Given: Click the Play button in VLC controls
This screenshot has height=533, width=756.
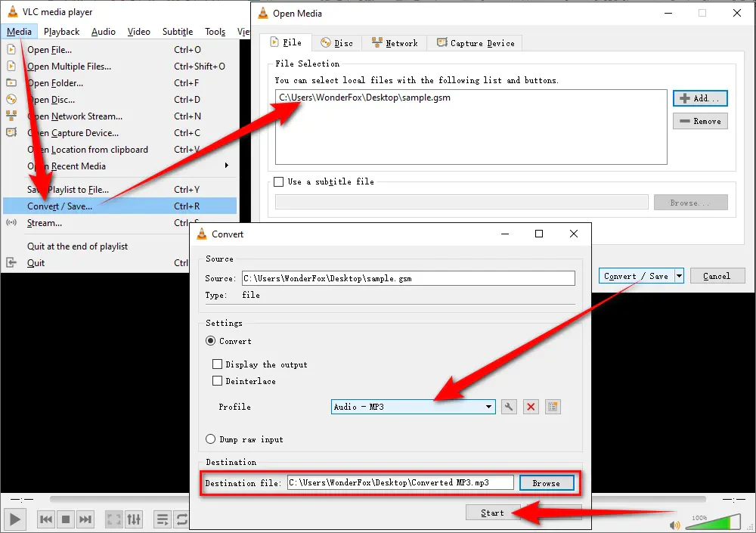Looking at the screenshot, I should pos(14,519).
